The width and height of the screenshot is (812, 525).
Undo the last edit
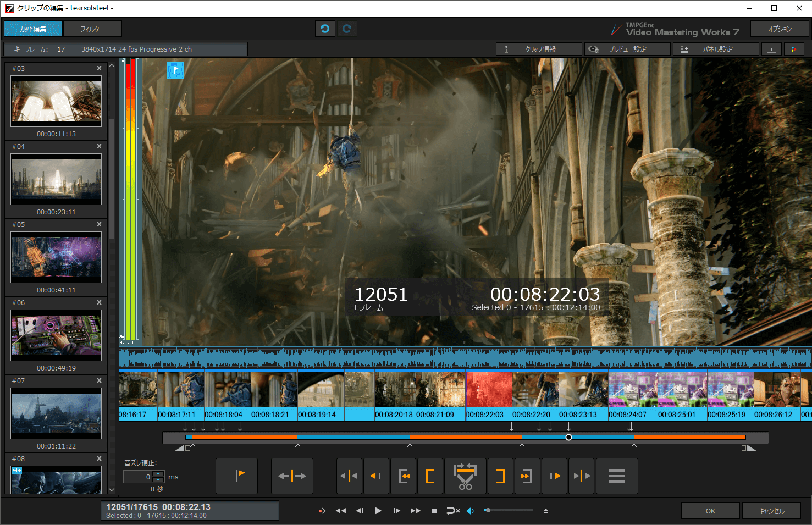click(x=325, y=28)
